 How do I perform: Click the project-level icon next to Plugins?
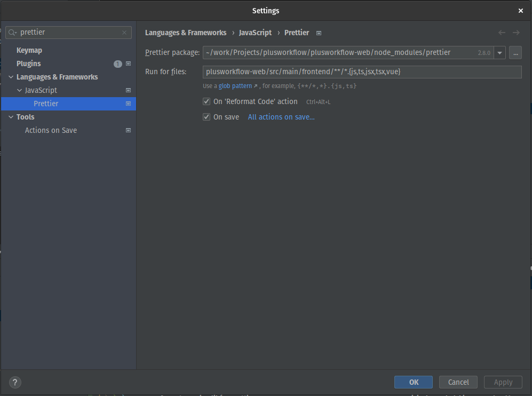[x=128, y=64]
